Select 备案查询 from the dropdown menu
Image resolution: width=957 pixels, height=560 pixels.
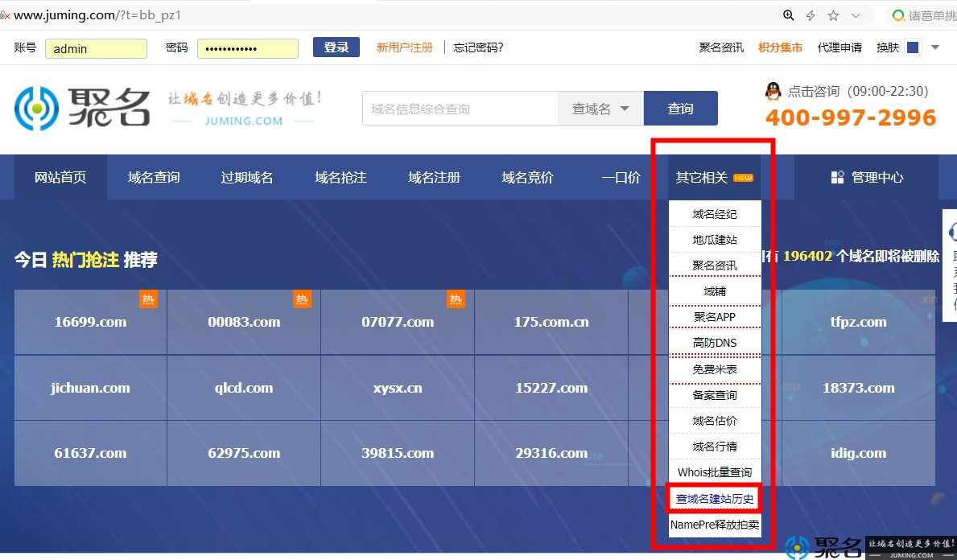tap(715, 395)
